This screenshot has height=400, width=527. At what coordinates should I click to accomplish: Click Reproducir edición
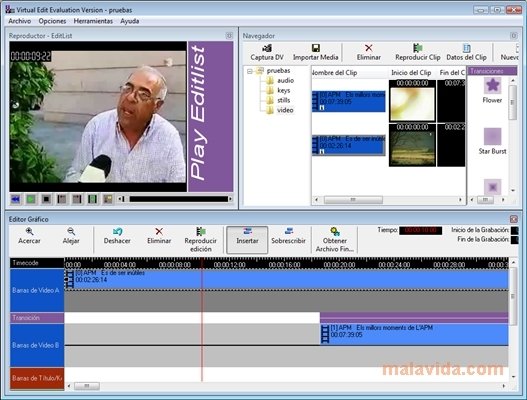click(x=201, y=240)
